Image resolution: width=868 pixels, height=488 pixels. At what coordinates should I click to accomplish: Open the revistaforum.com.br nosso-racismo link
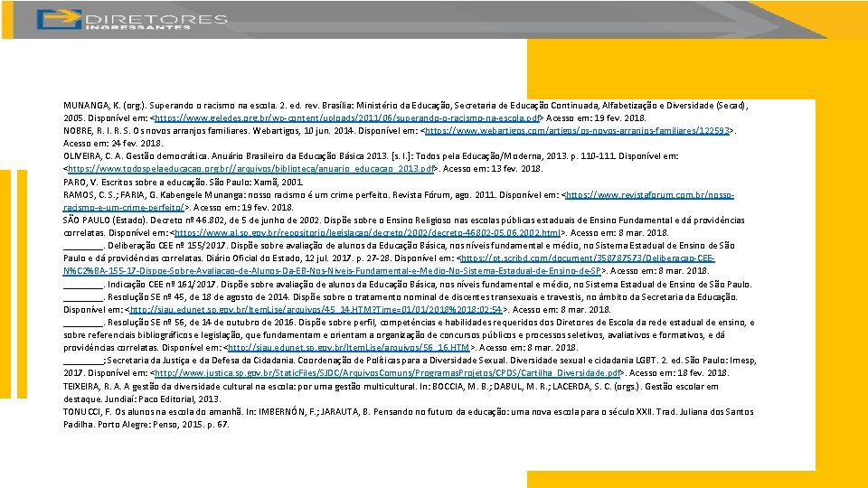pyautogui.click(x=399, y=202)
